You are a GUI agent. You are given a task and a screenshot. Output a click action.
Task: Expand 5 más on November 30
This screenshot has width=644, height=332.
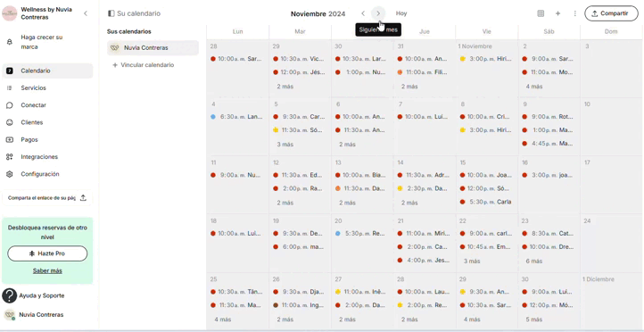[534, 320]
